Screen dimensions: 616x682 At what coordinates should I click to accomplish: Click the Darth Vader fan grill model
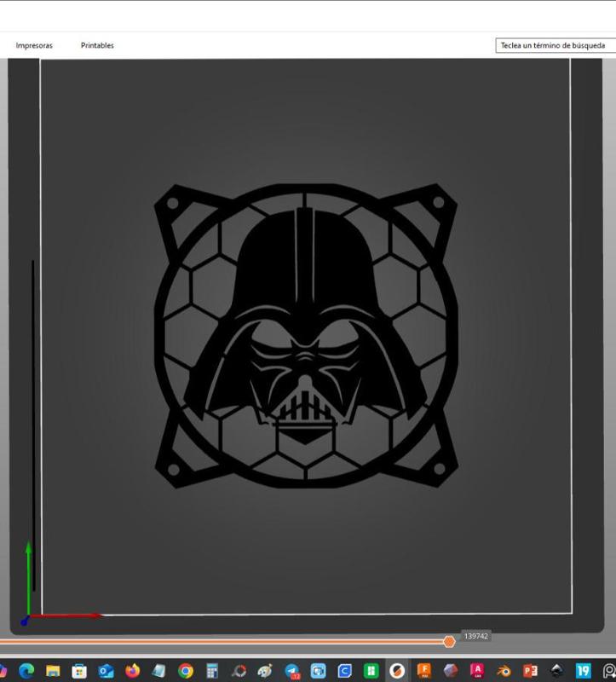pos(306,336)
